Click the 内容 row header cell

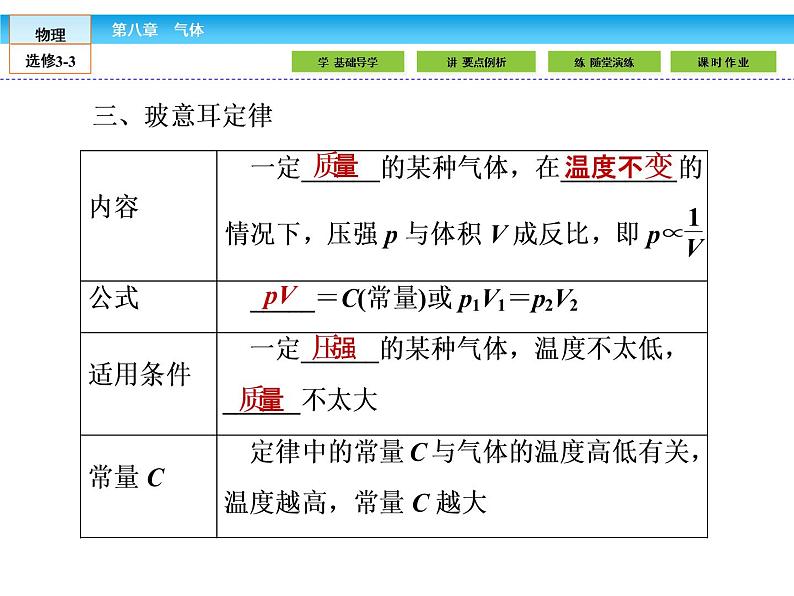pos(148,216)
